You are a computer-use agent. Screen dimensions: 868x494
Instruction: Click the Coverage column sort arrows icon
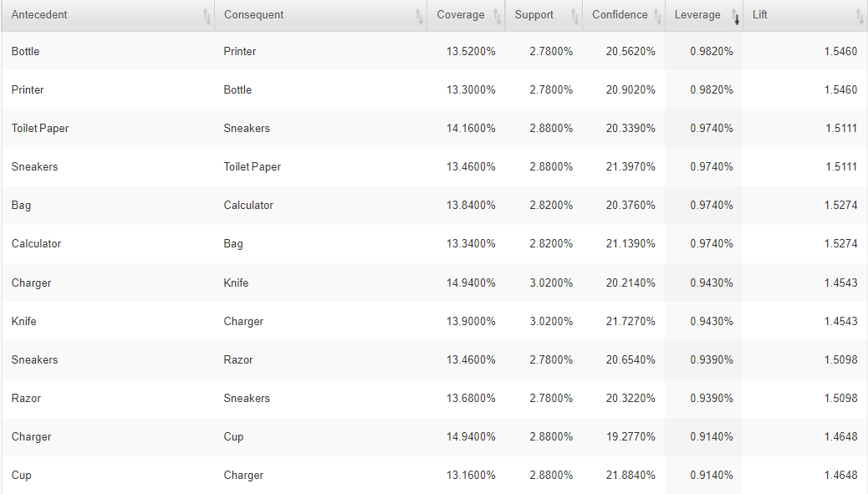tap(497, 17)
